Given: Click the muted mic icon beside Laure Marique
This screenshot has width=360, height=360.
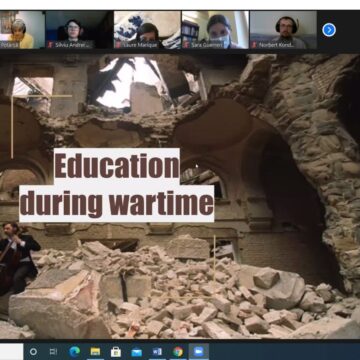Looking at the screenshot, I should coord(119,45).
